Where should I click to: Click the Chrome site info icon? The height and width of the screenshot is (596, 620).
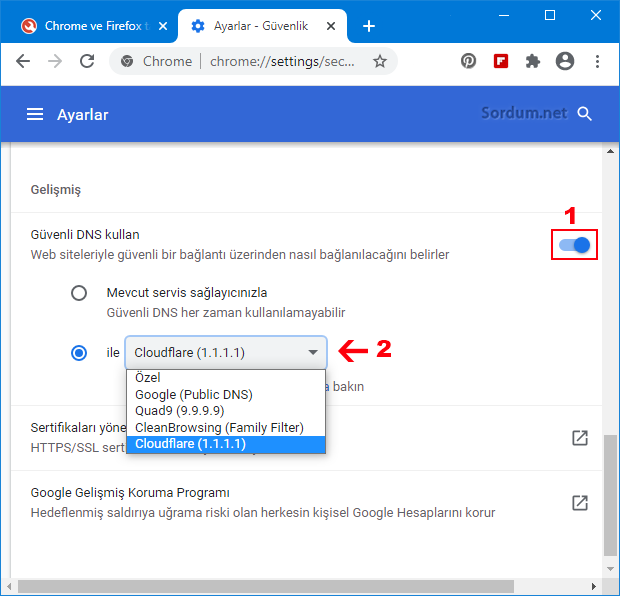tap(127, 61)
